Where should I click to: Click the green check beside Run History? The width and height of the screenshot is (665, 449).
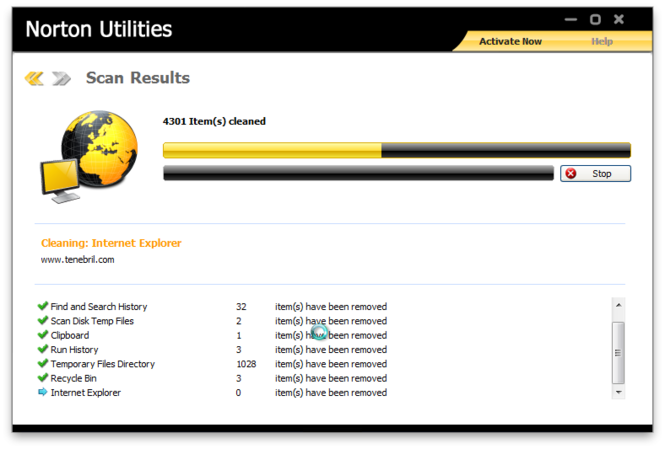42,349
